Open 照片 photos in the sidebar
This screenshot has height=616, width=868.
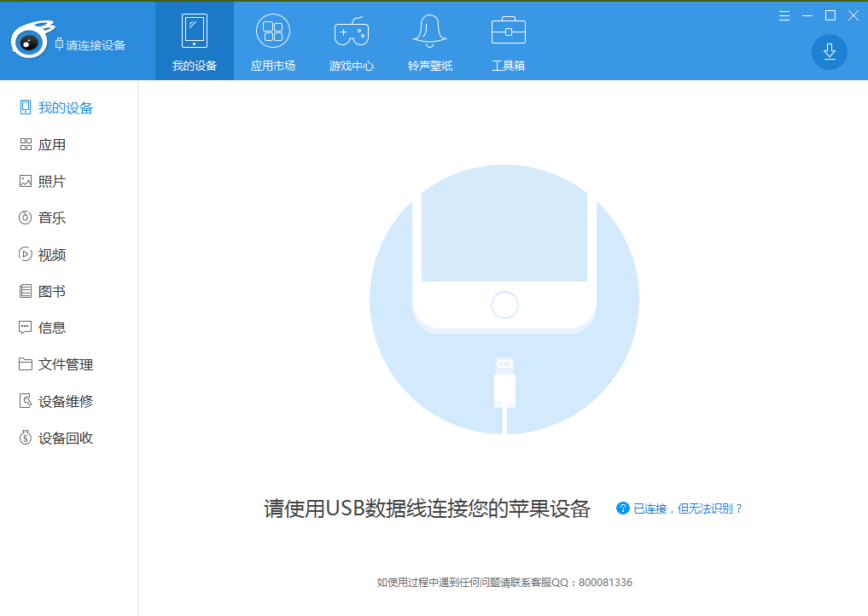[x=43, y=181]
